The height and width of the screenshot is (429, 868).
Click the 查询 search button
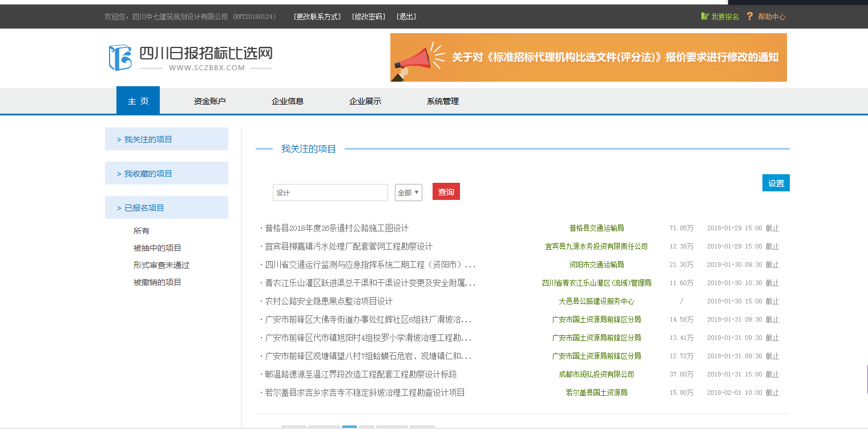click(x=446, y=191)
